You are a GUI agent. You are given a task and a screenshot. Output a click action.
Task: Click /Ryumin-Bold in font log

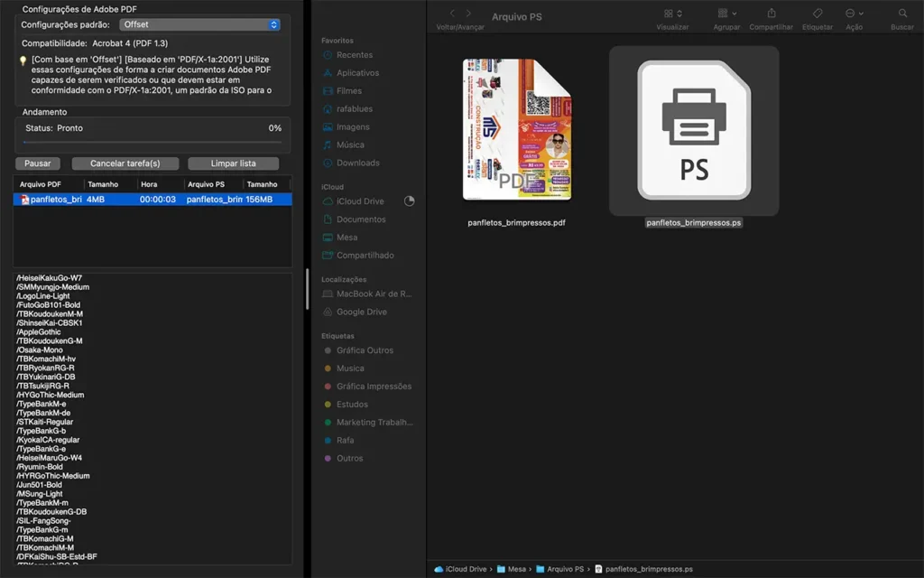(40, 467)
